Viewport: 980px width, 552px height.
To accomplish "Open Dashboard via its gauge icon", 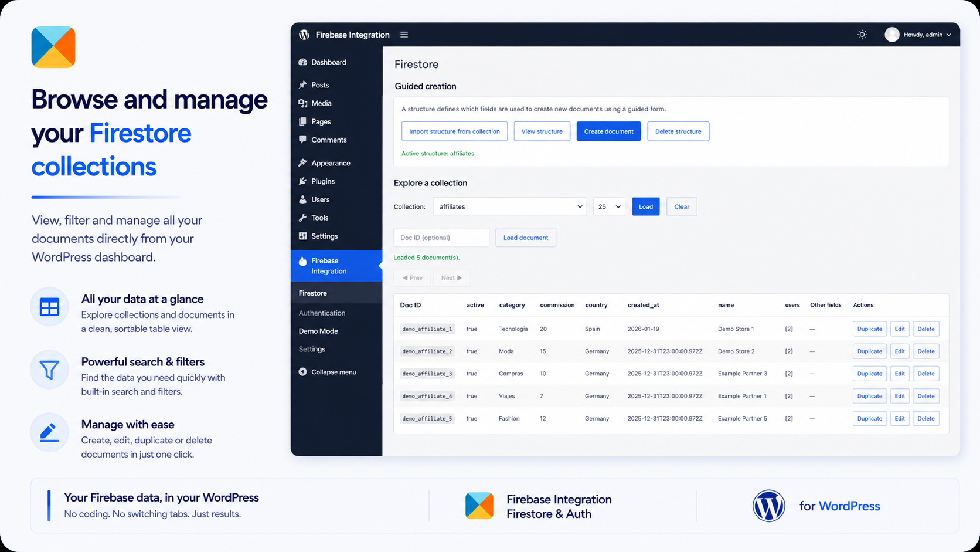I will 302,62.
